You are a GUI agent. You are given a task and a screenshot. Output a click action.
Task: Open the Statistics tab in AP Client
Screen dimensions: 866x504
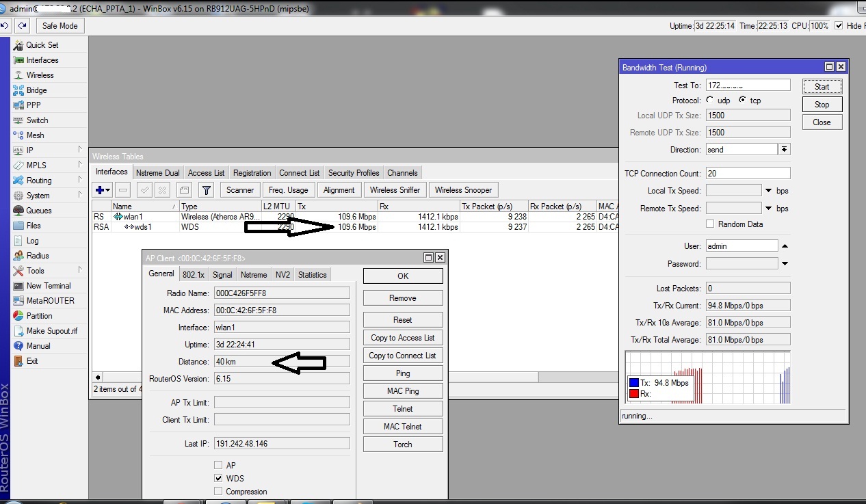point(312,275)
